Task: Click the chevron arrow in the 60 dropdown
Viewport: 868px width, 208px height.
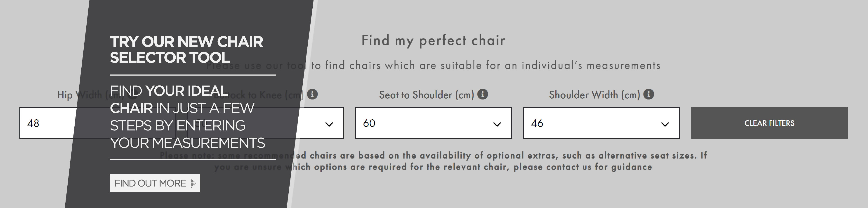Action: pyautogui.click(x=497, y=124)
